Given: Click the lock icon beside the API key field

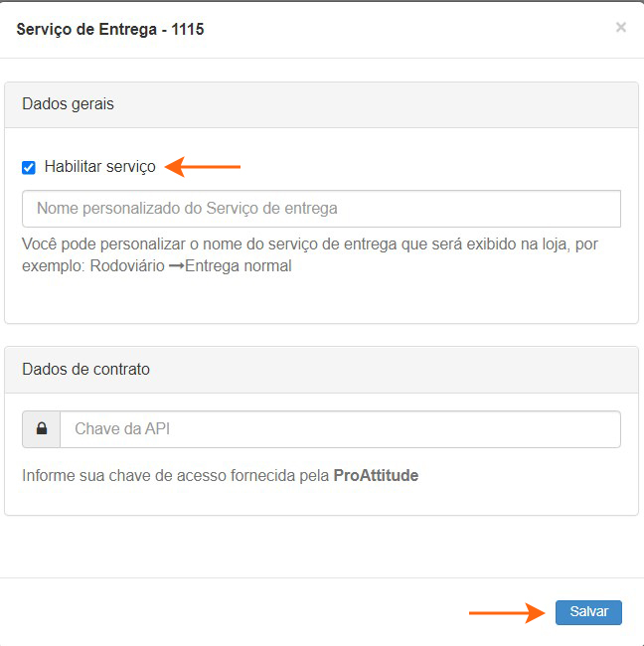Looking at the screenshot, I should 42,429.
